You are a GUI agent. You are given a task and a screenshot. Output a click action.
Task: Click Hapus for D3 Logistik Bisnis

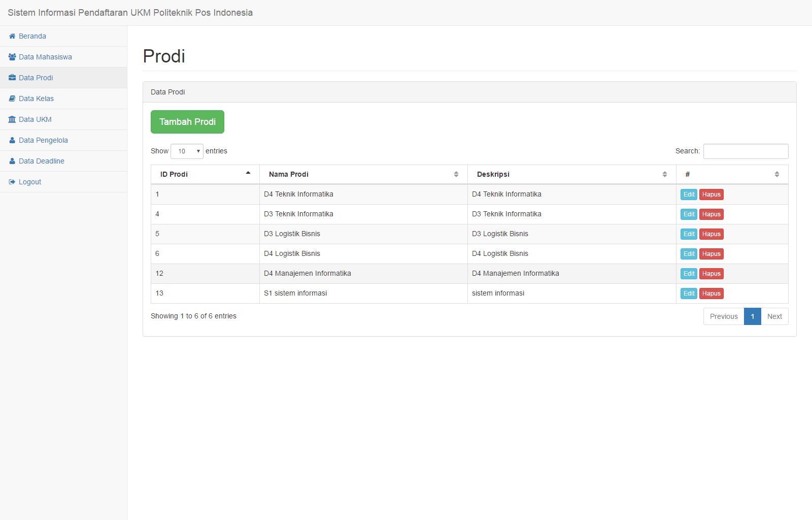pyautogui.click(x=712, y=234)
